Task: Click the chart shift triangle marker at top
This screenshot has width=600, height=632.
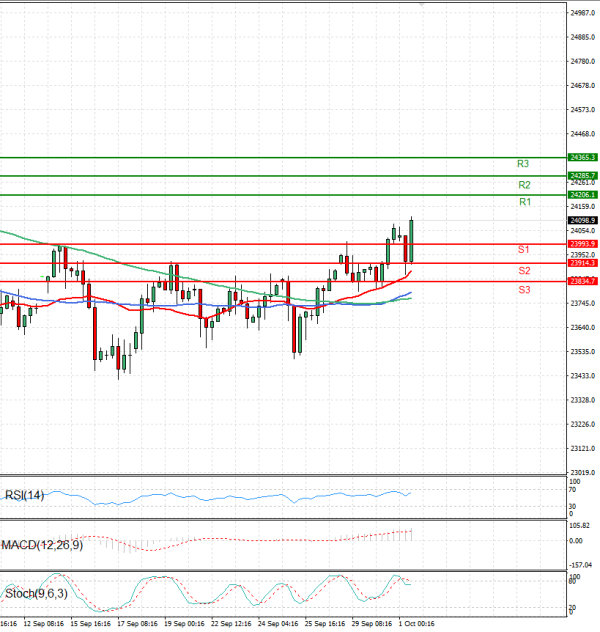Action: (x=421, y=5)
